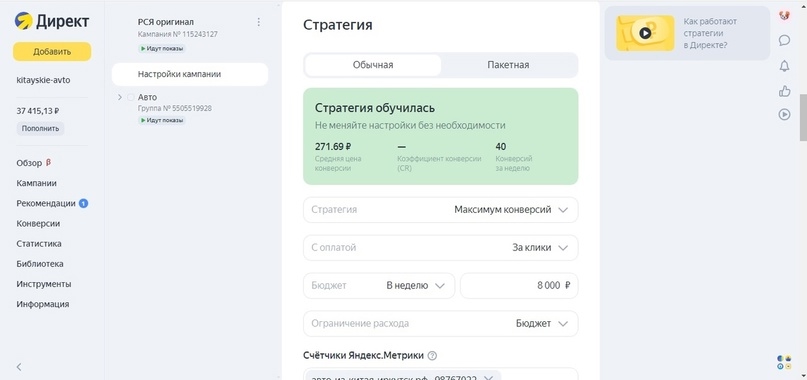Image resolution: width=807 pixels, height=380 pixels.
Task: Click the Пополнить balance button
Action: pos(40,129)
